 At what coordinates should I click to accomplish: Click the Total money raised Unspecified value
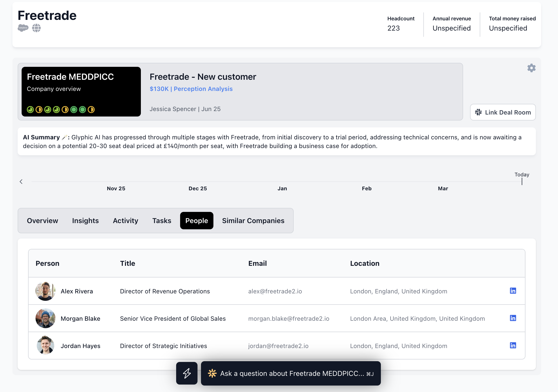pyautogui.click(x=508, y=28)
